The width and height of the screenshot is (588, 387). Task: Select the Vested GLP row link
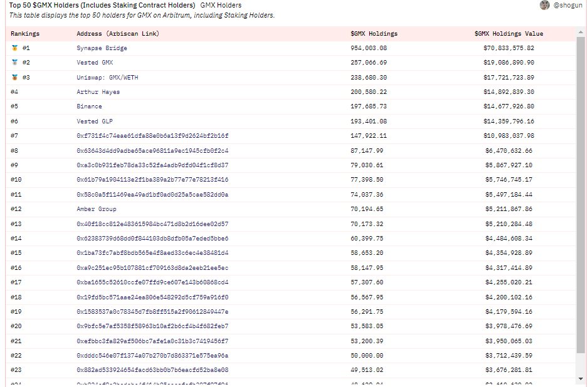(95, 121)
